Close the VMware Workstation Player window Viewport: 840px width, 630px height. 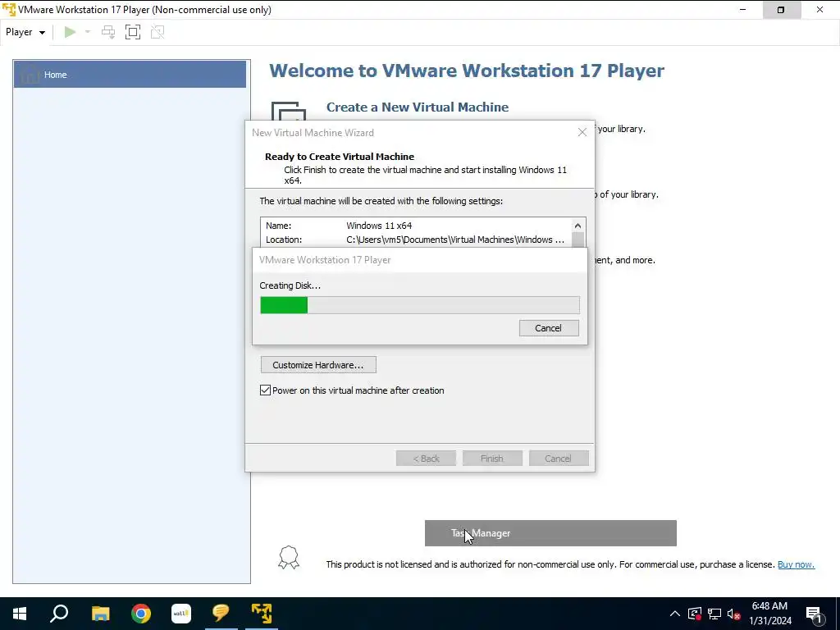pos(819,10)
